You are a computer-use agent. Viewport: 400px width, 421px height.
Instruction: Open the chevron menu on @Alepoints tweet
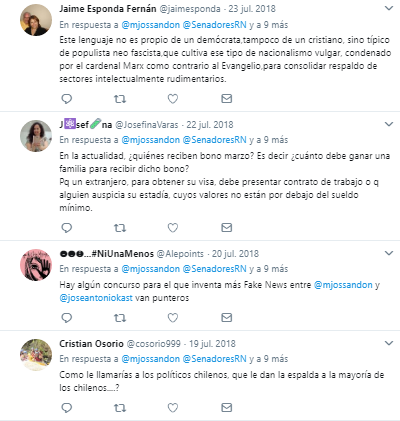pyautogui.click(x=389, y=253)
